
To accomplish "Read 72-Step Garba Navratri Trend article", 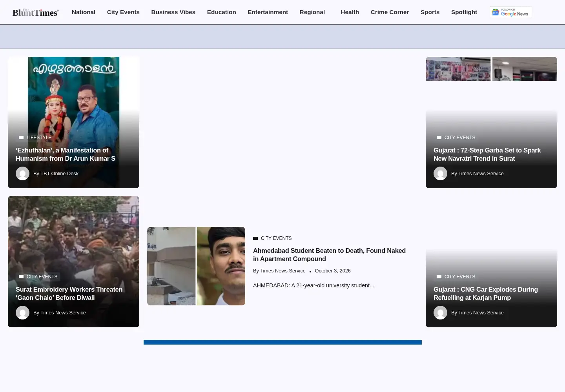I will pyautogui.click(x=487, y=154).
